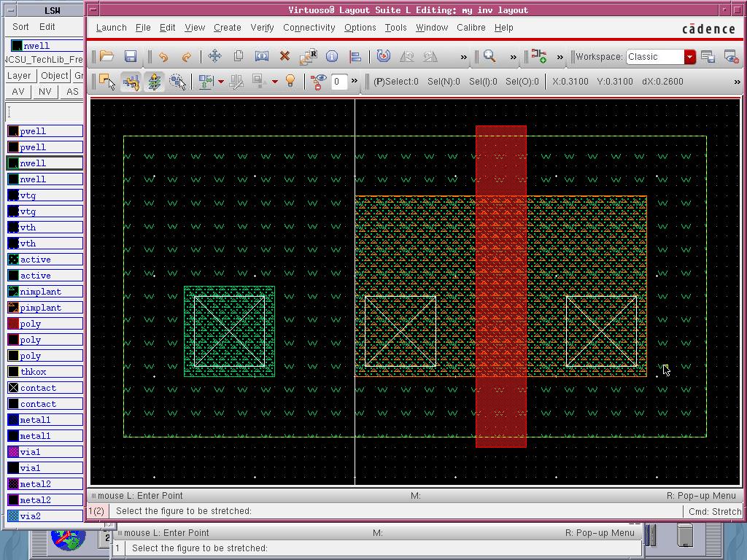This screenshot has height=560, width=747.
Task: Open the Repeat copy icon
Action: [x=309, y=56]
